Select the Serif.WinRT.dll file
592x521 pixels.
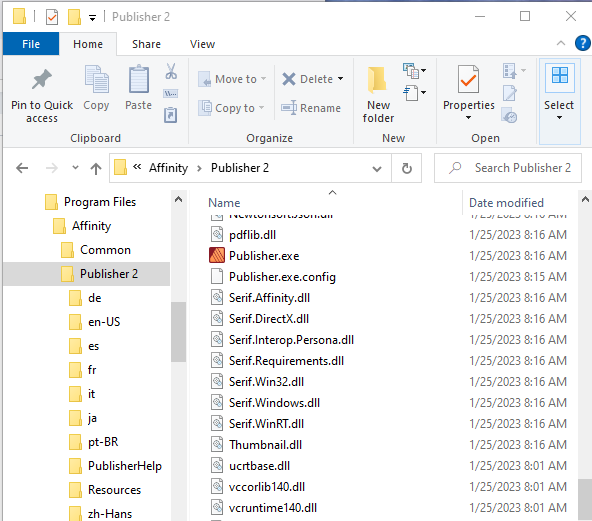(x=266, y=424)
